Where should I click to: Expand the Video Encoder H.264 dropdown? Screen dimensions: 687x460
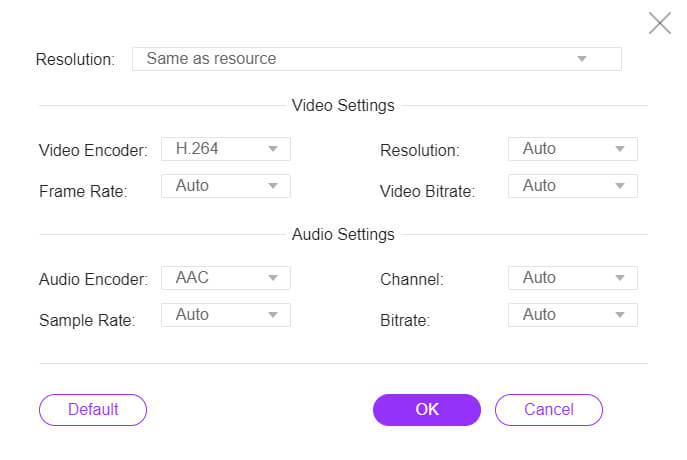(x=226, y=149)
